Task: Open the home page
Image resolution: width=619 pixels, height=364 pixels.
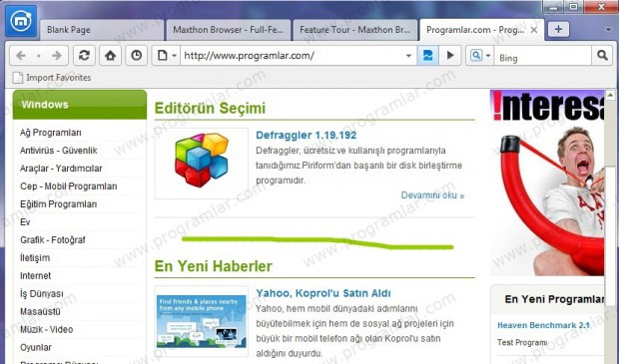Action: coord(110,55)
